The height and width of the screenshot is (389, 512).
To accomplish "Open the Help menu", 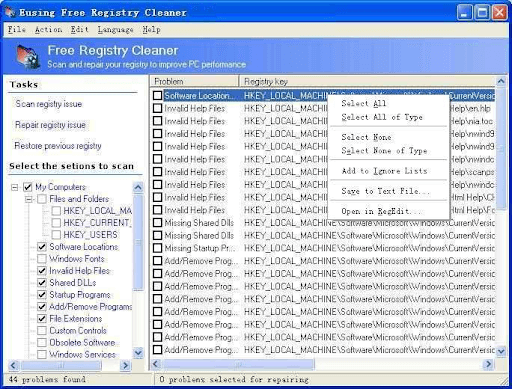I will coord(151,30).
